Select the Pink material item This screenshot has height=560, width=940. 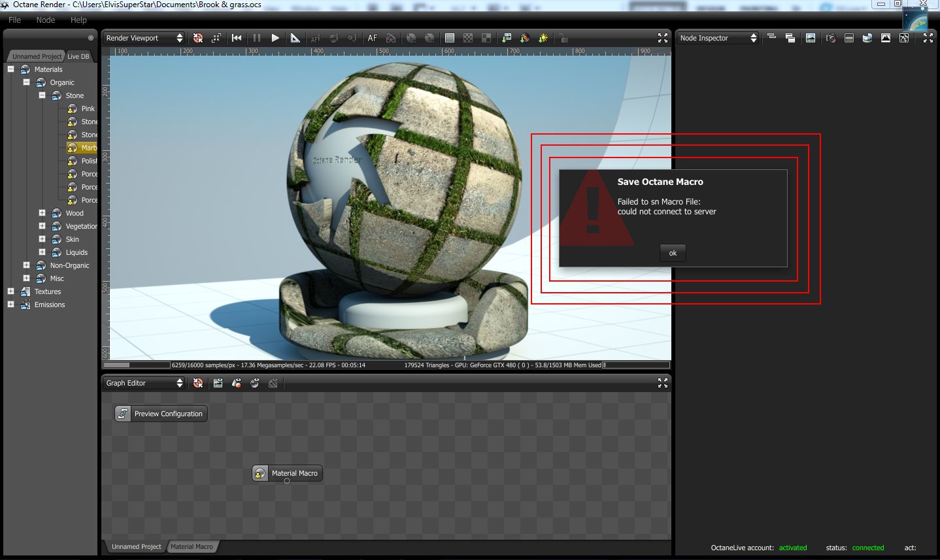tap(82, 108)
